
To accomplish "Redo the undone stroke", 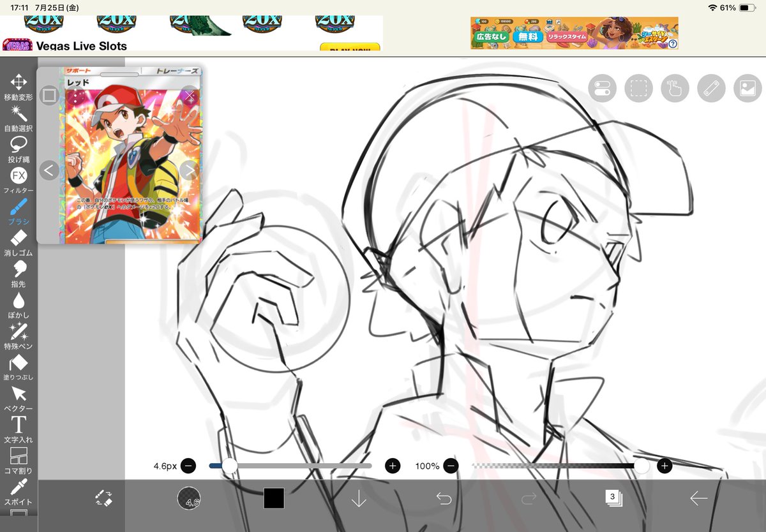I will [x=529, y=498].
